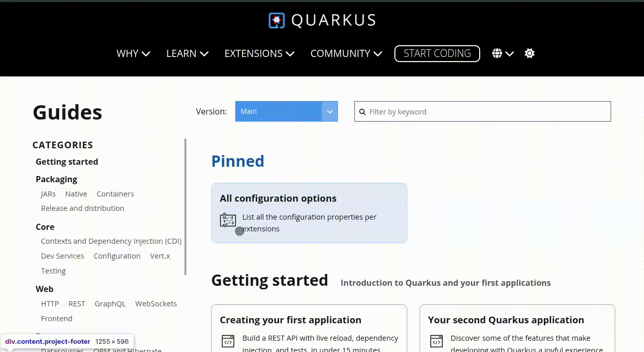Click the QUARKUS wordmark in the header
644x352 pixels.
click(333, 21)
